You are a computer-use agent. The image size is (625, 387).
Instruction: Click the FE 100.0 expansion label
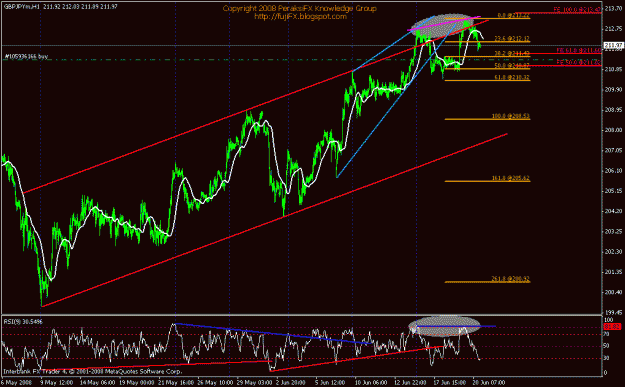pyautogui.click(x=577, y=10)
